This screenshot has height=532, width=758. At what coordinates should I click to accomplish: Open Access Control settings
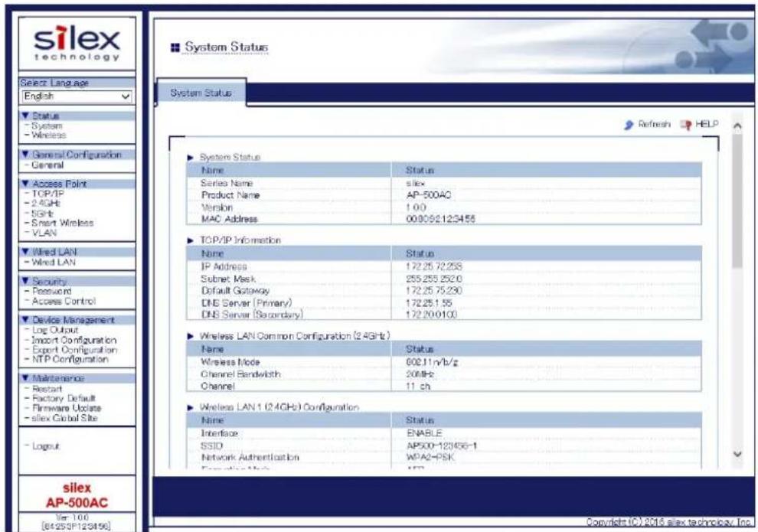point(64,301)
